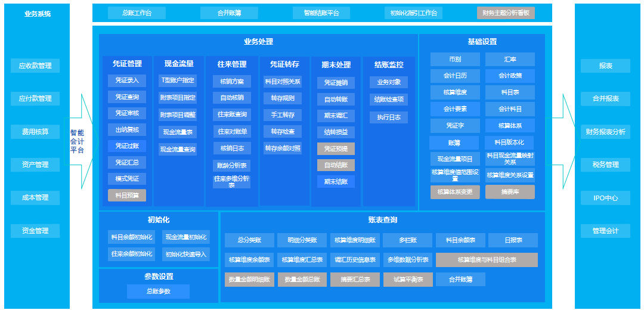Switch to 智能结账平台 tab
644x310 pixels.
(321, 13)
